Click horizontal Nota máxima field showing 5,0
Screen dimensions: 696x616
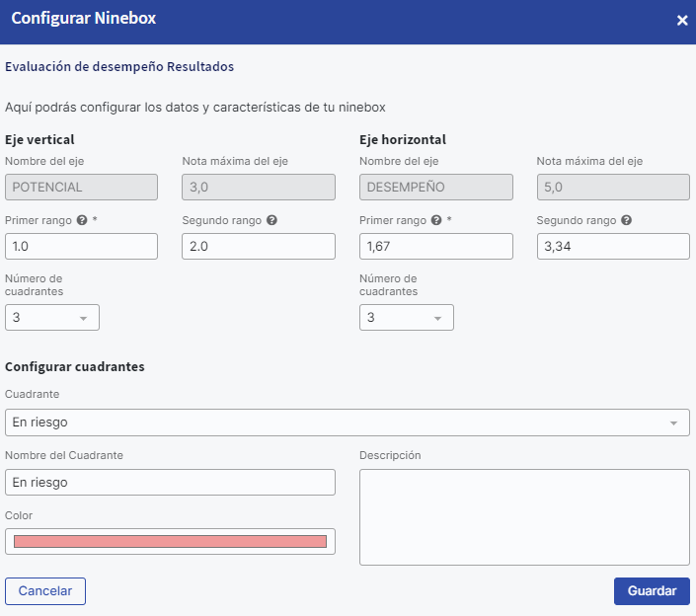coord(612,187)
